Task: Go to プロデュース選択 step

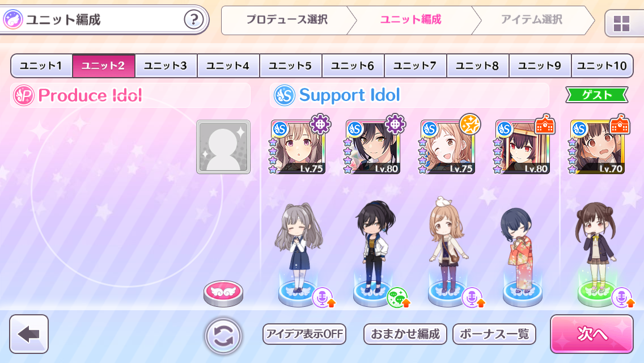Action: click(x=287, y=20)
